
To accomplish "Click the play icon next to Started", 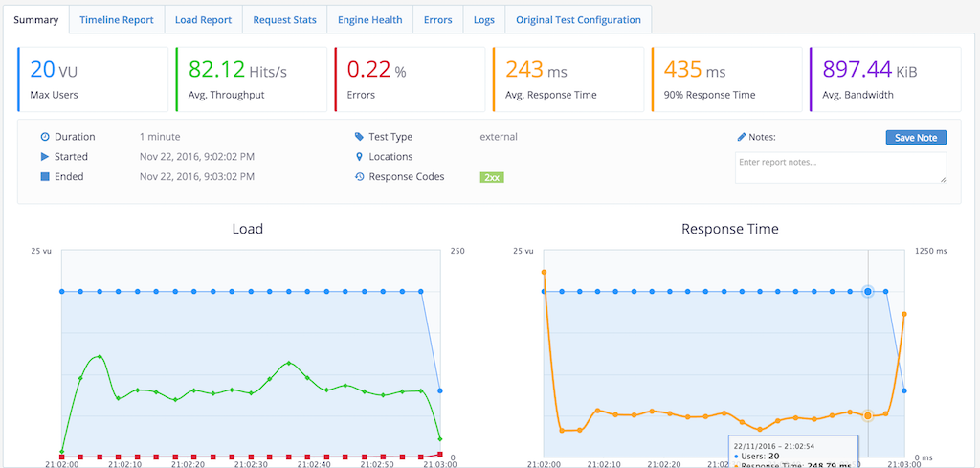I will 45,157.
